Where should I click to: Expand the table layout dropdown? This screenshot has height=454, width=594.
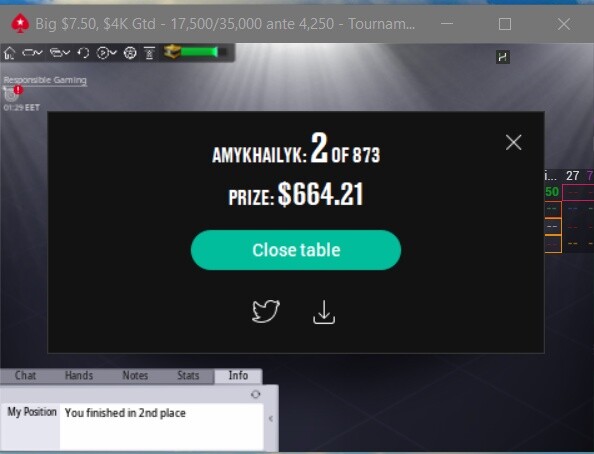click(32, 53)
